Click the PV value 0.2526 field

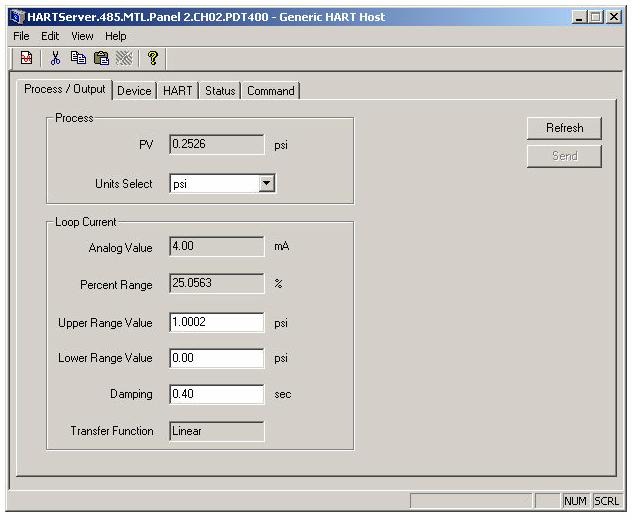(217, 144)
